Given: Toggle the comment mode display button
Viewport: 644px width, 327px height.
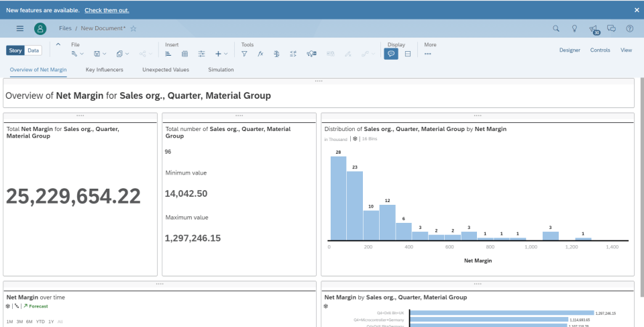Looking at the screenshot, I should pos(391,54).
